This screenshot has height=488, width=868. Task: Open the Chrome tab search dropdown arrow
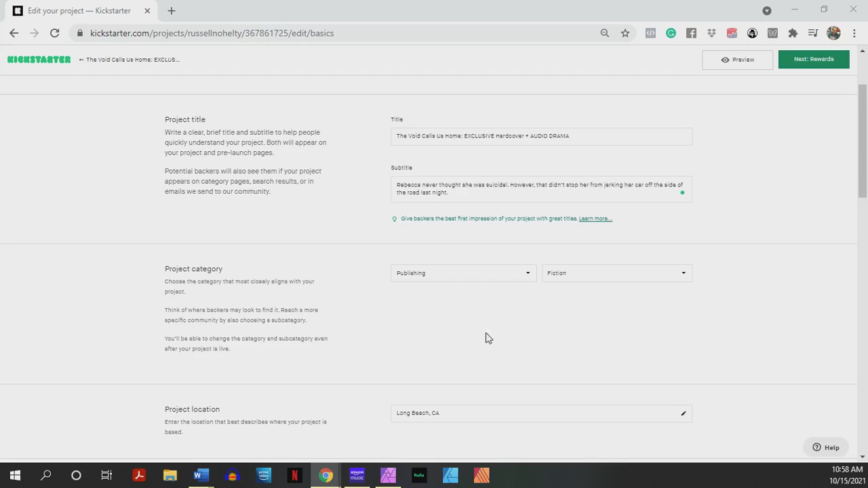click(767, 11)
